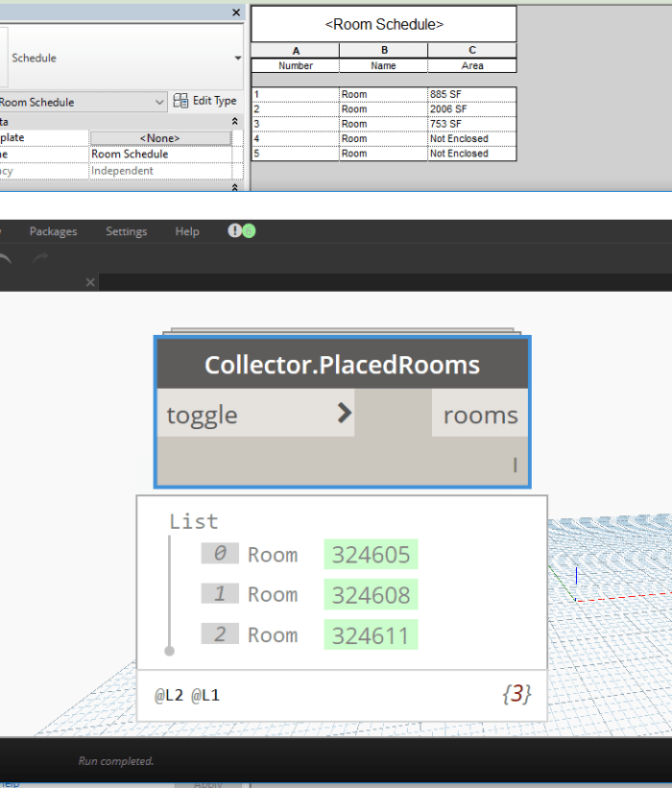Open the Packages menu
This screenshot has height=788, width=672.
click(53, 231)
